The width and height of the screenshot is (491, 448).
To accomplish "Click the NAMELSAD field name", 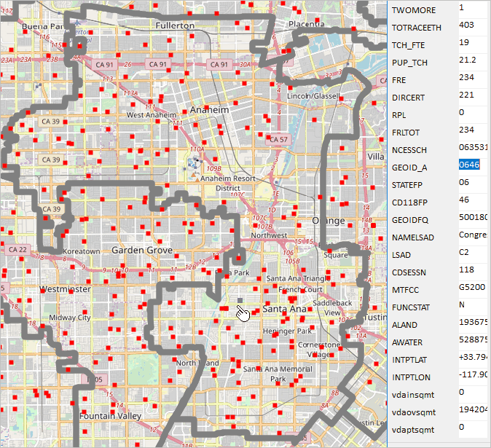I will 413,237.
